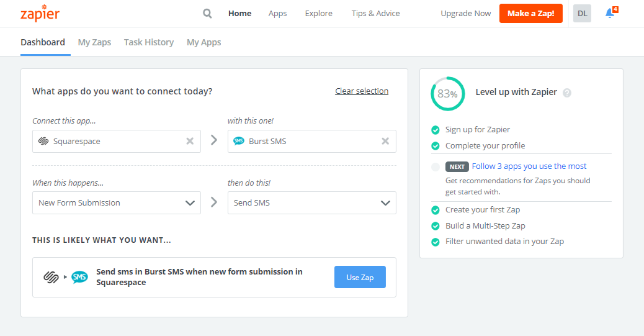This screenshot has height=336, width=644.
Task: Open the Explore menu item
Action: pyautogui.click(x=319, y=14)
